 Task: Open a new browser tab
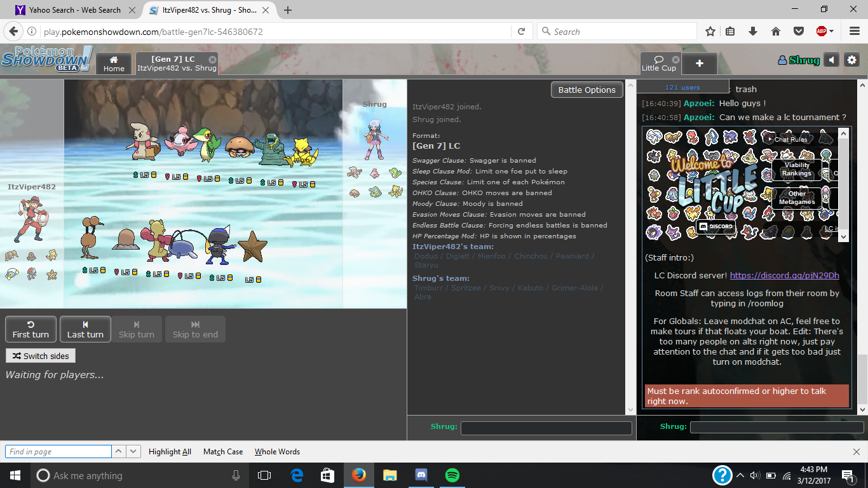[288, 10]
